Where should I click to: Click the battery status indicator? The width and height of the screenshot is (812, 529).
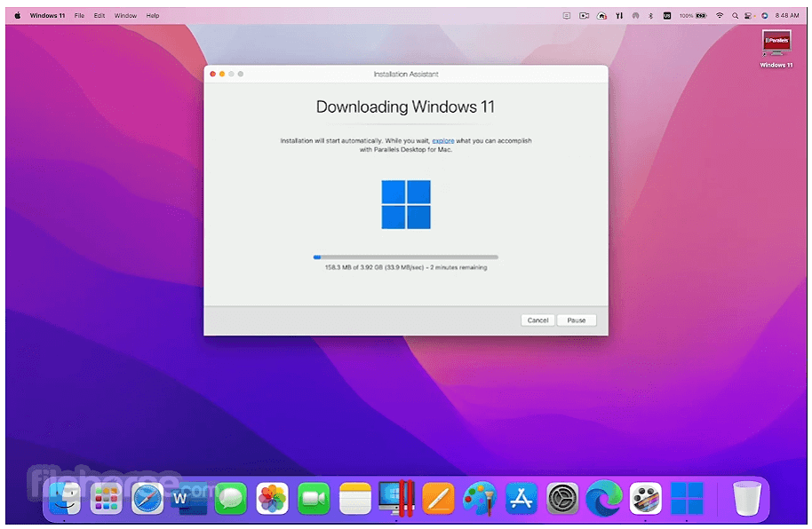point(694,15)
